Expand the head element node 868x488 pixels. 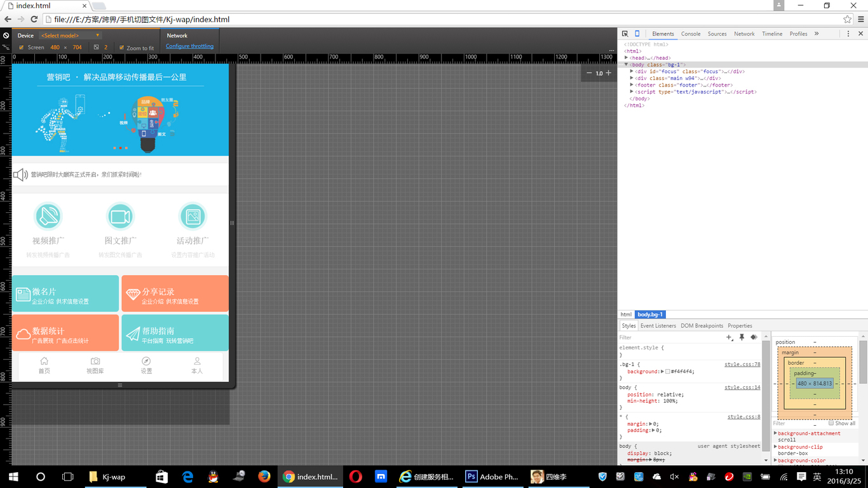click(x=627, y=58)
